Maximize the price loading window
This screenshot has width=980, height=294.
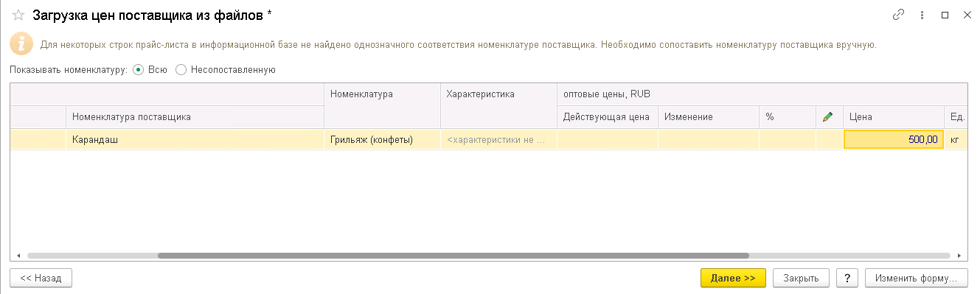click(x=945, y=15)
